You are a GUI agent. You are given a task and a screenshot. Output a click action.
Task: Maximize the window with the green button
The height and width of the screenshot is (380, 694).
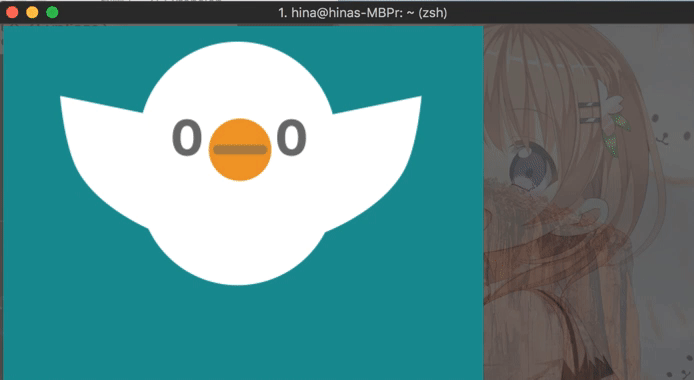(x=52, y=12)
